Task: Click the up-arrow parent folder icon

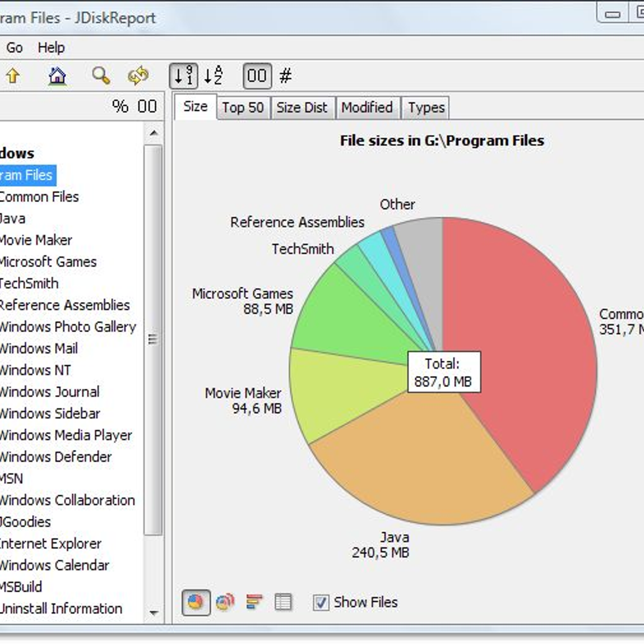Action: [x=13, y=76]
